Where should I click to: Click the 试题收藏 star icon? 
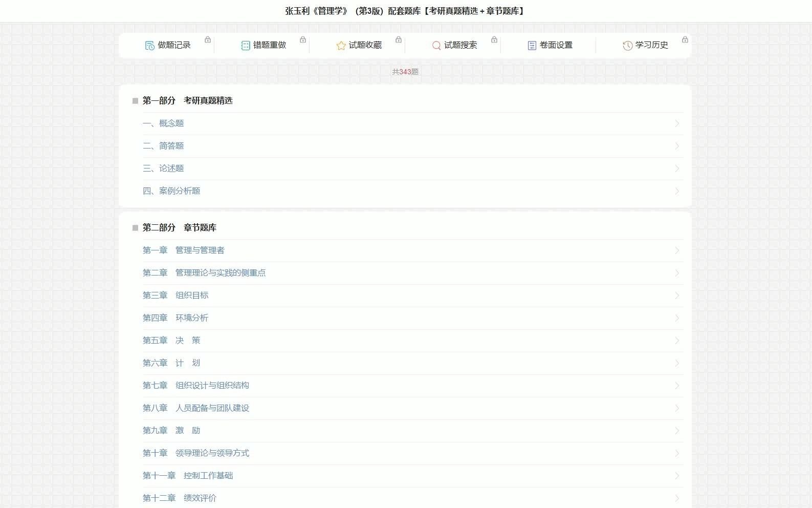pyautogui.click(x=341, y=46)
